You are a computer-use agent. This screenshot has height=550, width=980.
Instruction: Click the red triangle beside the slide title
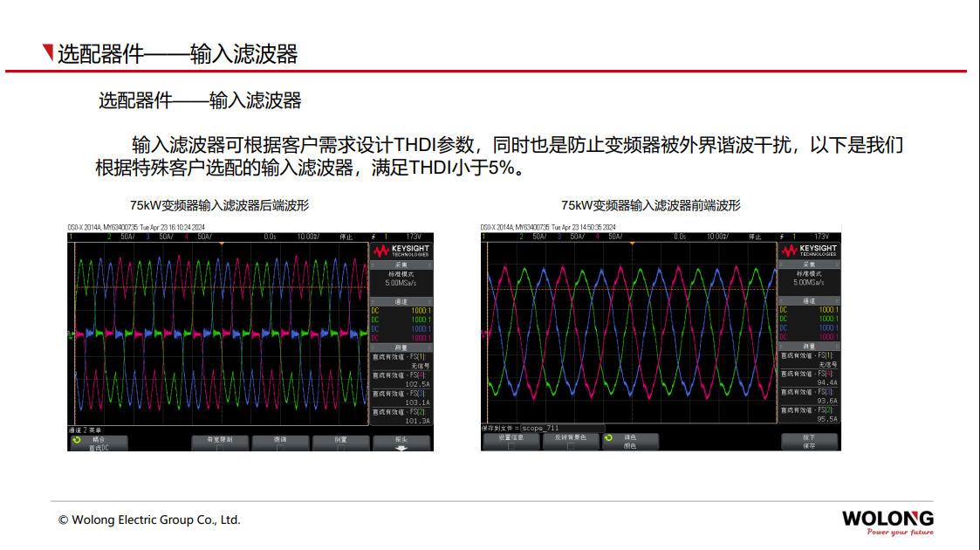click(48, 52)
